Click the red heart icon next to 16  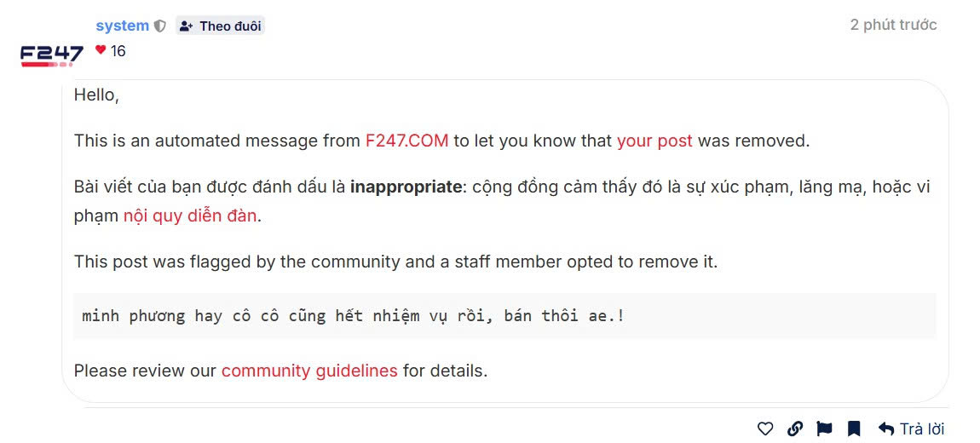pyautogui.click(x=101, y=50)
